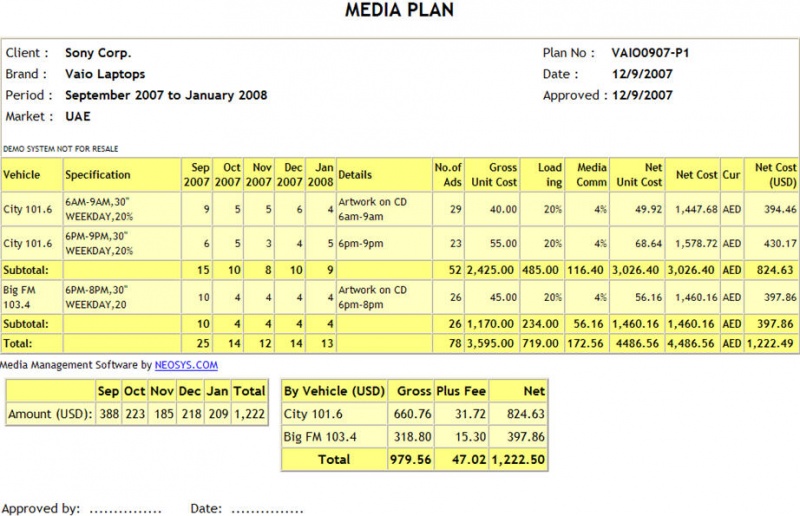Click the Vehicle column header
800x516 pixels.
pos(21,175)
